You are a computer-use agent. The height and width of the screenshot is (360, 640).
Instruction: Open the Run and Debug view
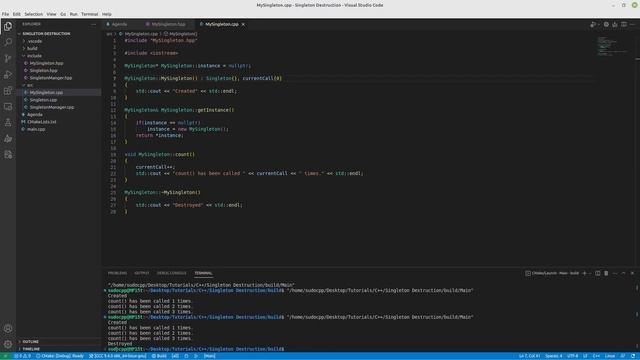8,75
